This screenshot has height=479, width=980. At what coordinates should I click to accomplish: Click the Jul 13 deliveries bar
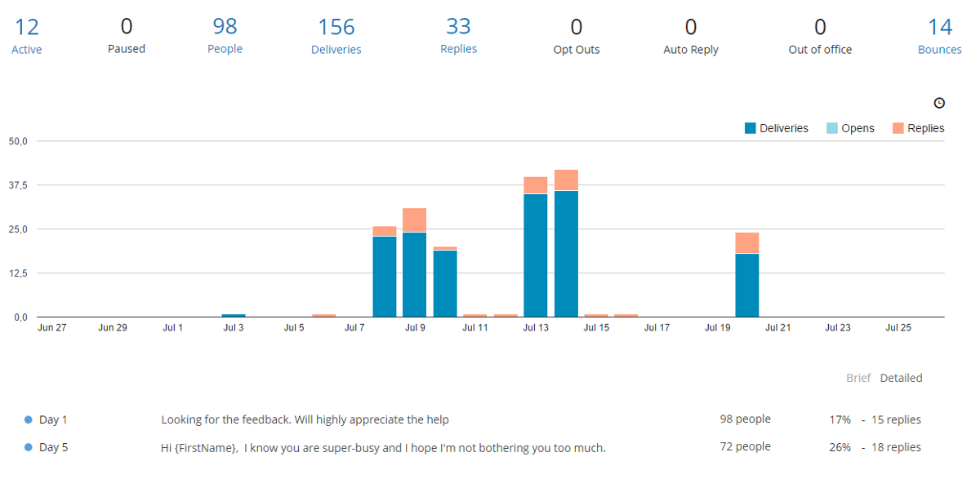tap(536, 255)
